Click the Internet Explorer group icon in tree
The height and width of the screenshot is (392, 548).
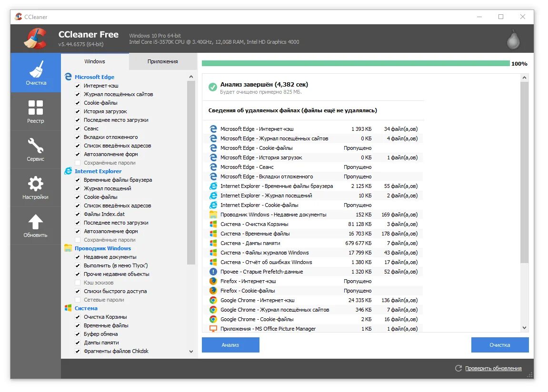68,171
